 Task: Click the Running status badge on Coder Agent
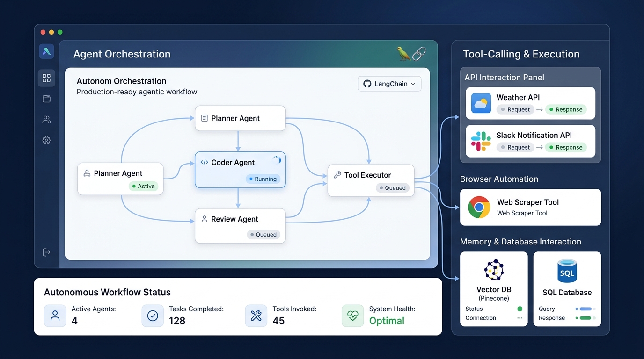pyautogui.click(x=262, y=179)
